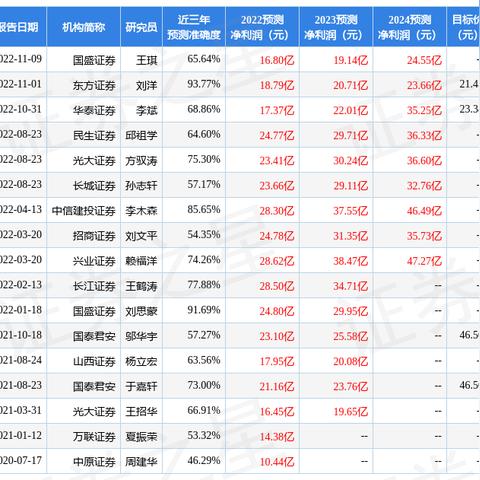Click researcher name 邱祖学
The width and height of the screenshot is (480, 480).
point(141,136)
